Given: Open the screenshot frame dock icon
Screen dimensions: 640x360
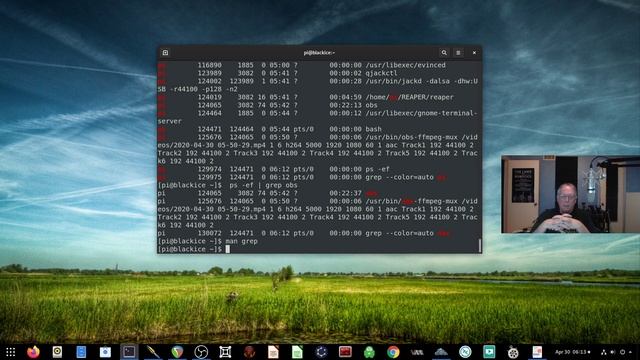Looking at the screenshot, I should [225, 352].
